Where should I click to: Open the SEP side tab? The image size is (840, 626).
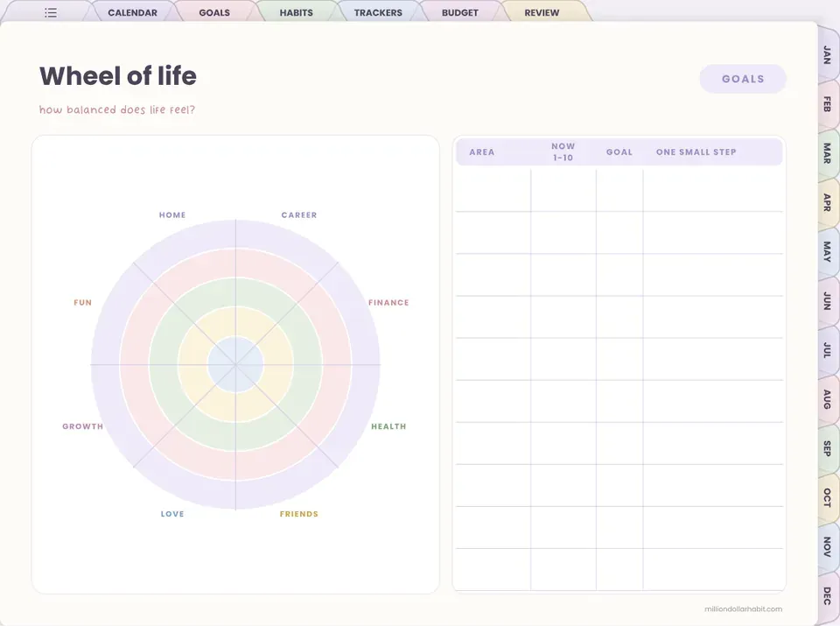(828, 448)
